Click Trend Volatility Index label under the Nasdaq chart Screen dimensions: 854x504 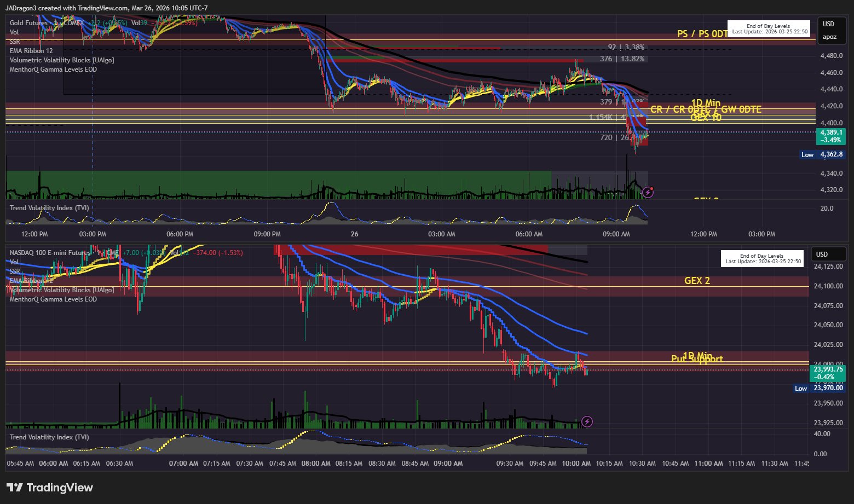(x=49, y=437)
